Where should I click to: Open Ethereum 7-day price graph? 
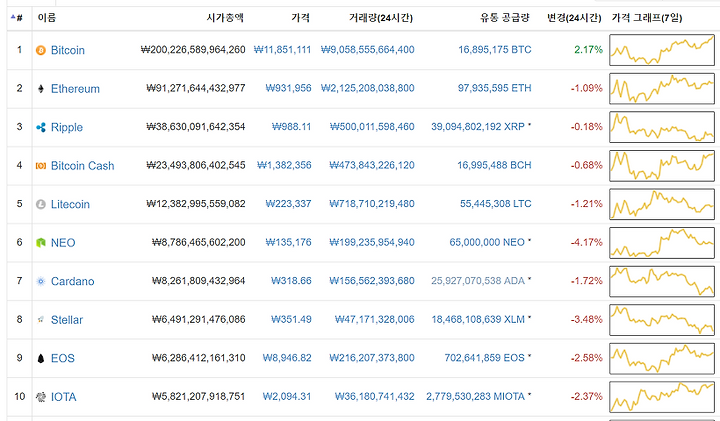(x=662, y=89)
